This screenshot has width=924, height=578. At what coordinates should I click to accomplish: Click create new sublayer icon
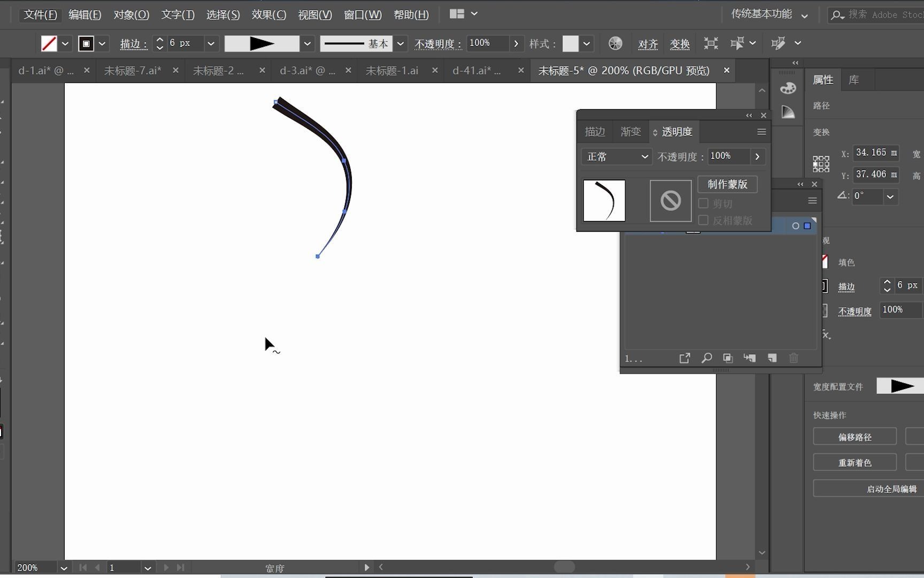pos(750,358)
